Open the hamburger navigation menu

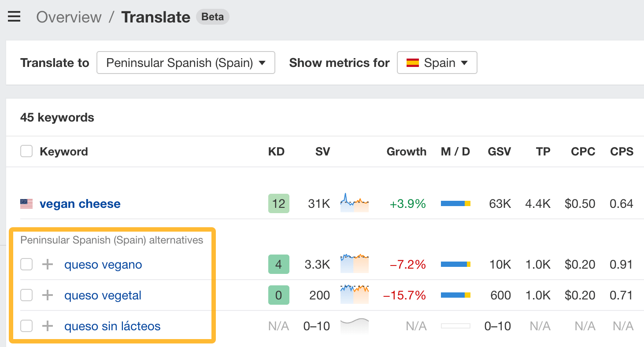[x=14, y=16]
